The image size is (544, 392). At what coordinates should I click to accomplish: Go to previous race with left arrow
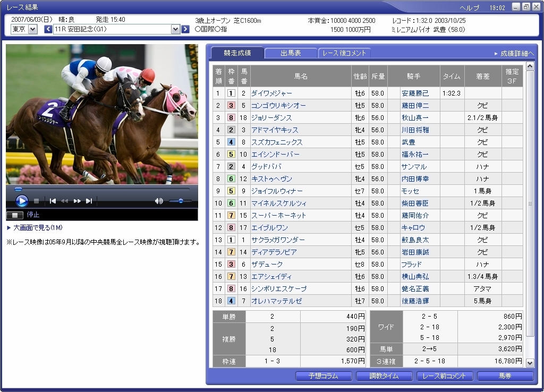(x=48, y=29)
